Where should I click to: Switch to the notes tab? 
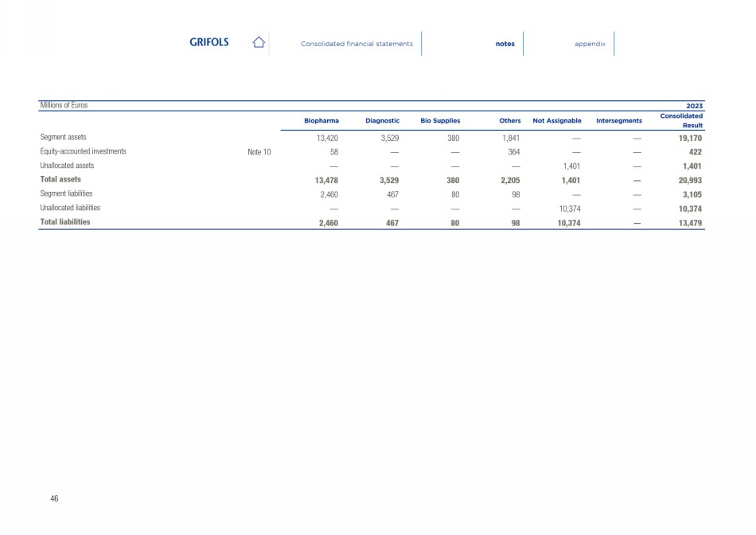point(505,44)
